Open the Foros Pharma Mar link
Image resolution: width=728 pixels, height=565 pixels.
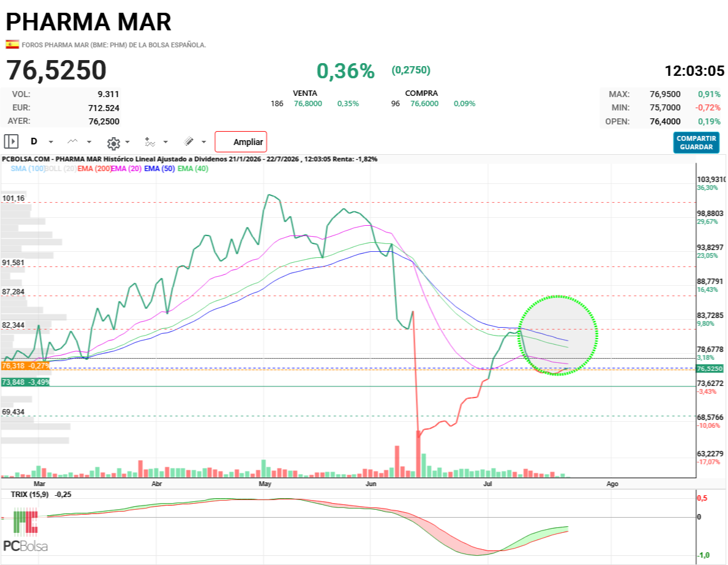point(114,45)
